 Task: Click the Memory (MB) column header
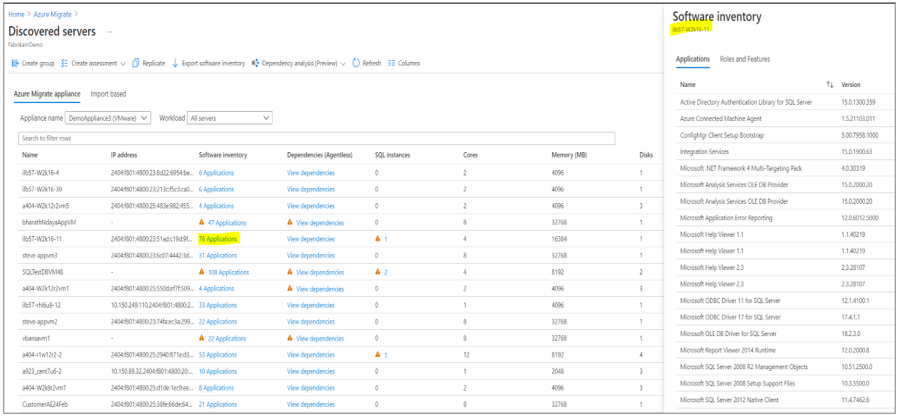pyautogui.click(x=569, y=155)
